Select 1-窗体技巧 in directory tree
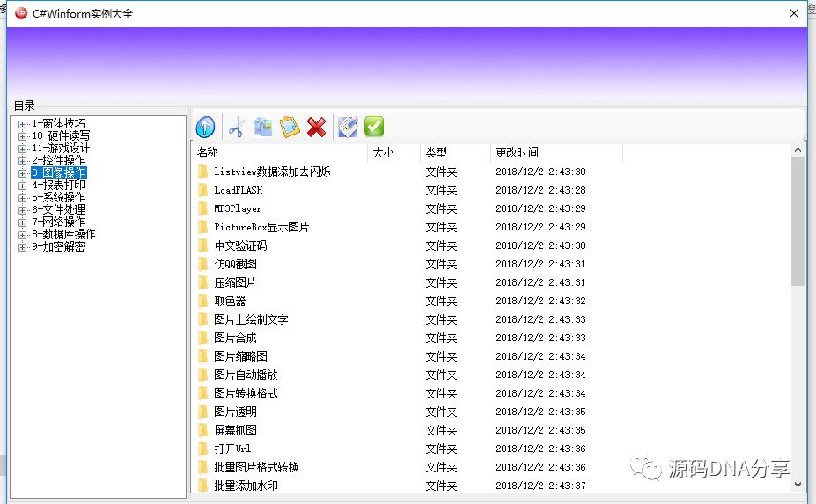 click(58, 124)
